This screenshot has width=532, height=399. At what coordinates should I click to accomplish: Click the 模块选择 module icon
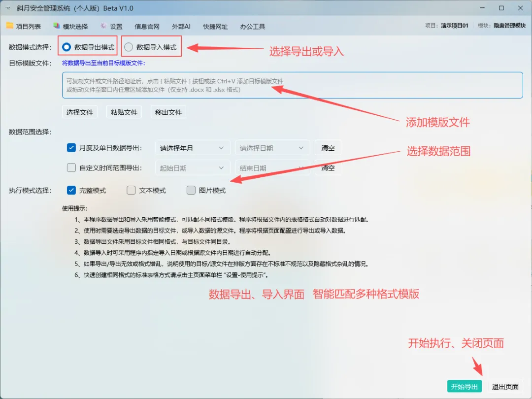56,26
